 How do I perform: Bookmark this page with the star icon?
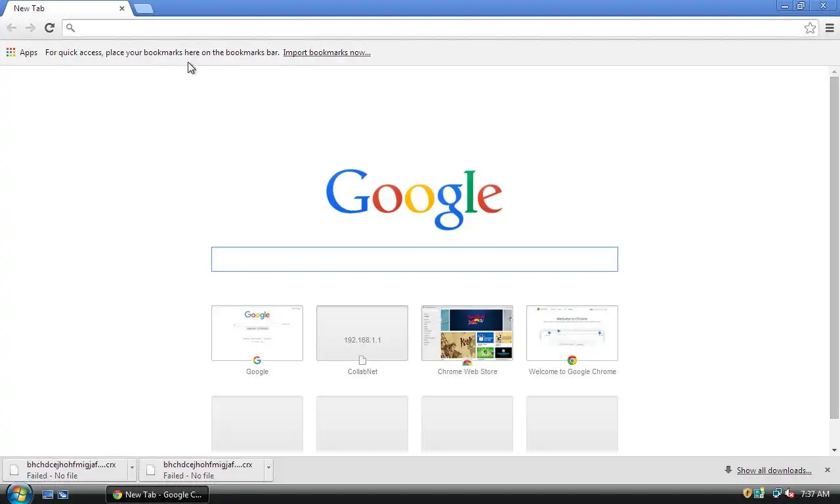coord(810,28)
